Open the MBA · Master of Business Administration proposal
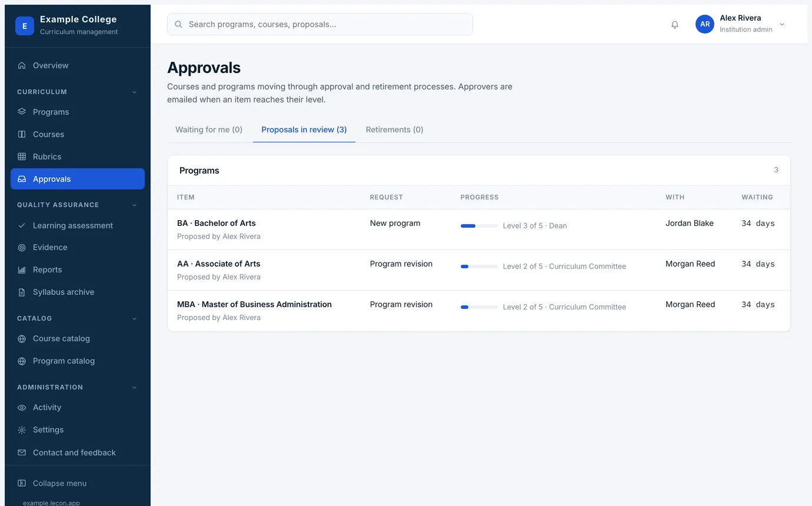Screen dimensions: 812x506 click(x=254, y=304)
